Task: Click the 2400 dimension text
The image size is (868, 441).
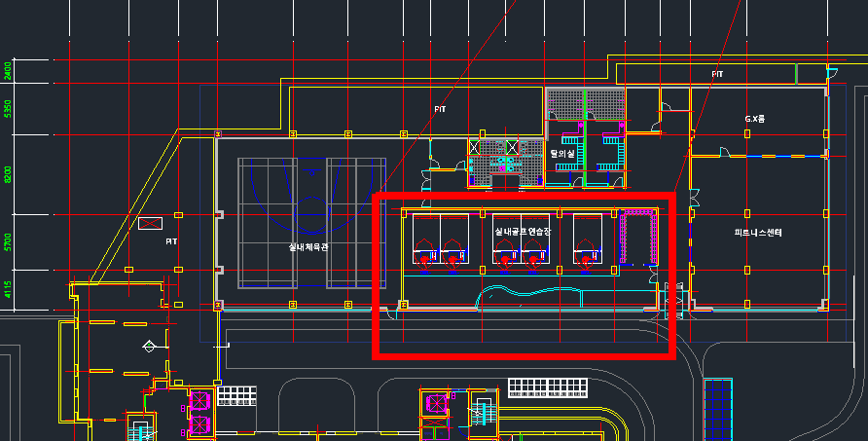Action: [x=8, y=70]
